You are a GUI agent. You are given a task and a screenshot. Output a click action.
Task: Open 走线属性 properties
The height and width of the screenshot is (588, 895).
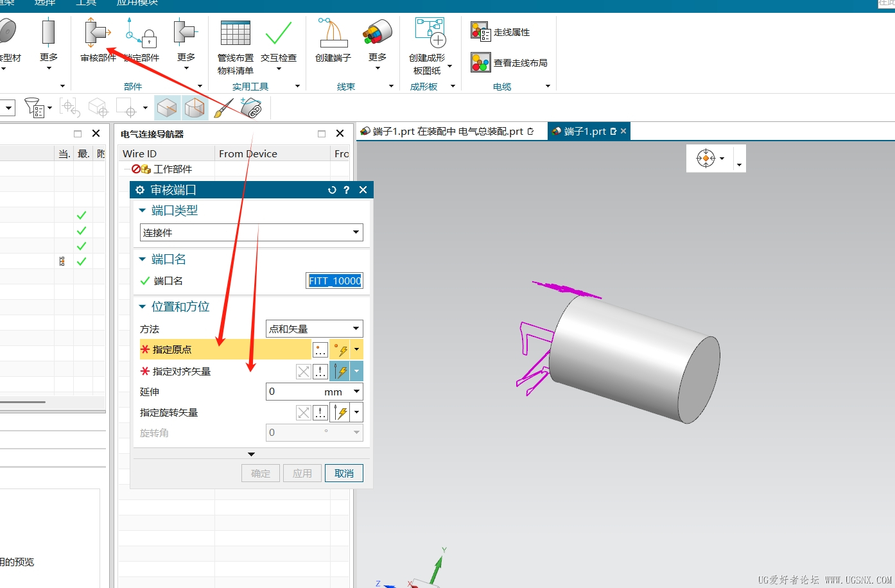[x=501, y=32]
